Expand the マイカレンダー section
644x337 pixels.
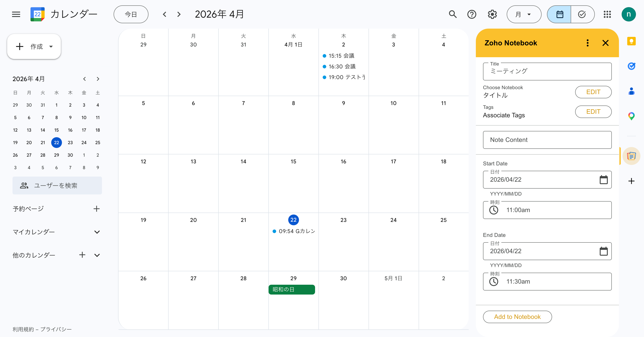point(97,232)
